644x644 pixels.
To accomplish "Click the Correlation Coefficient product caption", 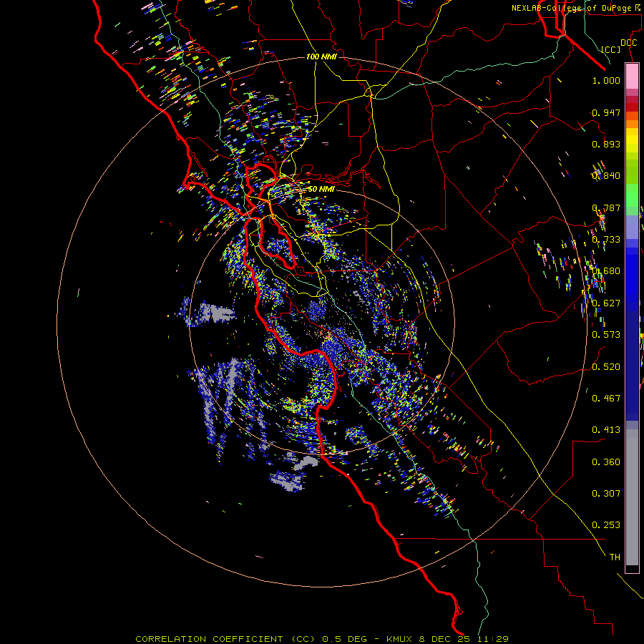I will [x=322, y=639].
